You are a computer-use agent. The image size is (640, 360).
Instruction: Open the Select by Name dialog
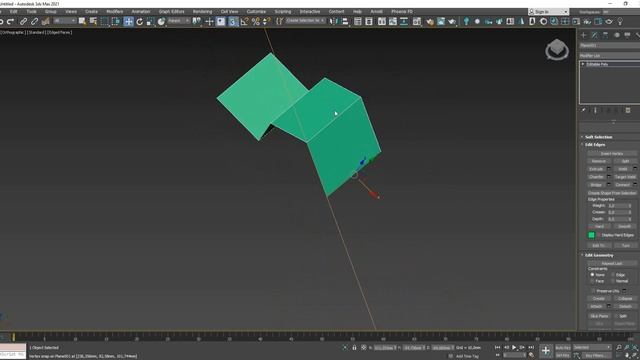click(93, 21)
